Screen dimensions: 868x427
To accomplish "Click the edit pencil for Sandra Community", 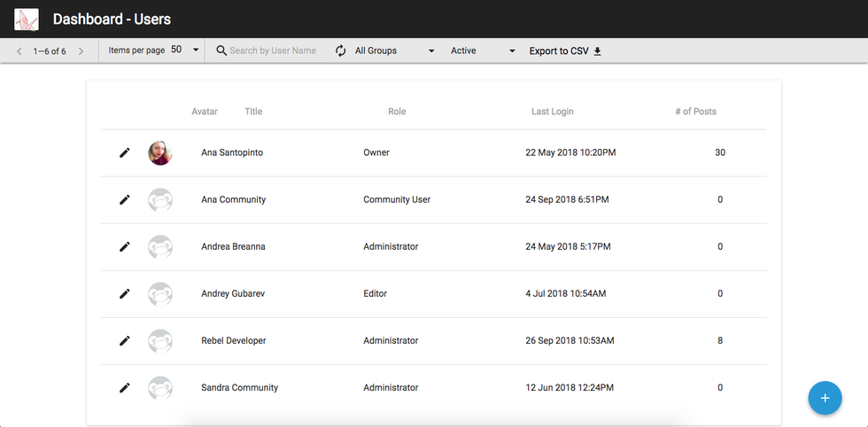I will [125, 387].
